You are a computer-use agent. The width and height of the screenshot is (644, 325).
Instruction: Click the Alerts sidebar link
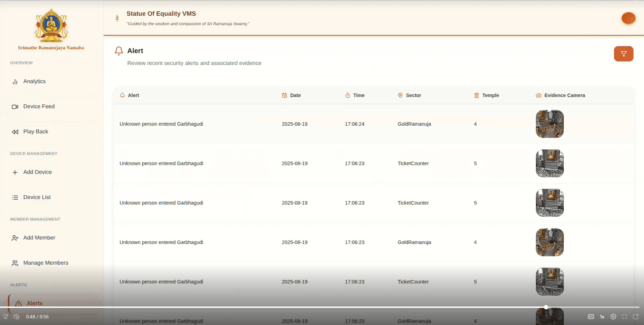pyautogui.click(x=35, y=303)
